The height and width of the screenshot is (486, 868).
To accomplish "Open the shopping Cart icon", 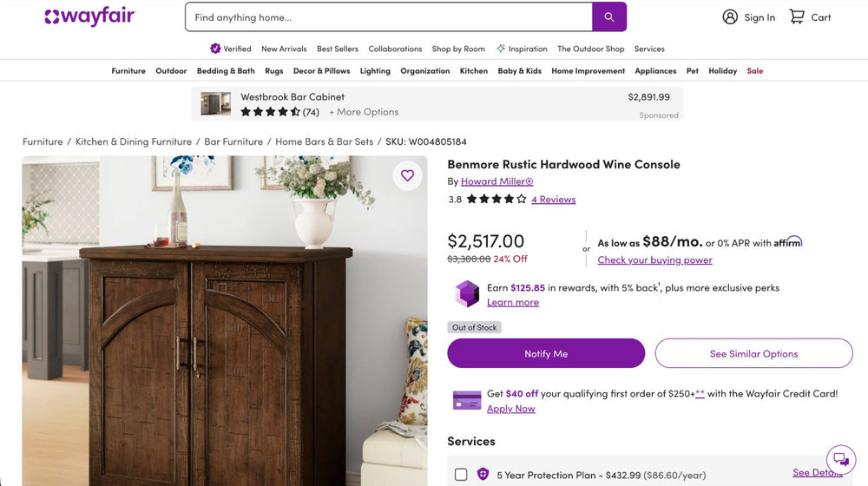I will pos(797,17).
